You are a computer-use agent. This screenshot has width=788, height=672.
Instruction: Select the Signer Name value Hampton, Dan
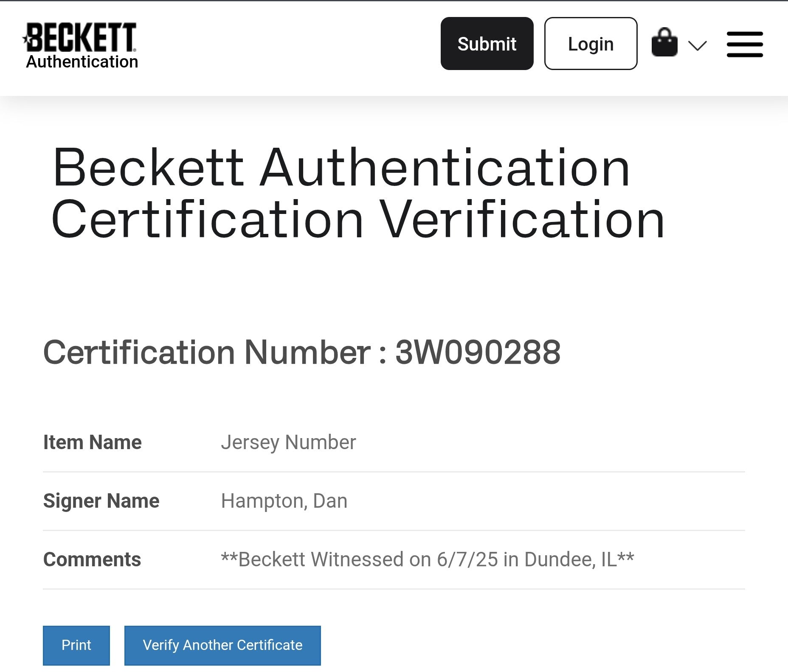(x=284, y=501)
